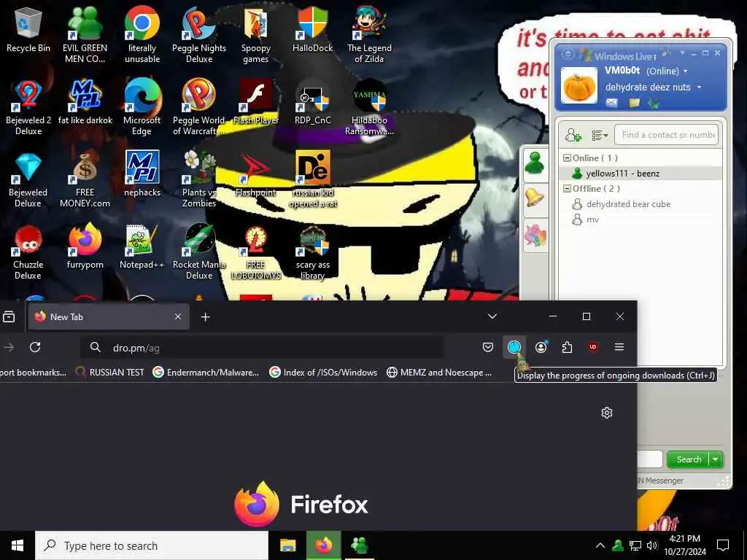747x560 pixels.
Task: Select the Flash Player desktop icon
Action: [256, 103]
